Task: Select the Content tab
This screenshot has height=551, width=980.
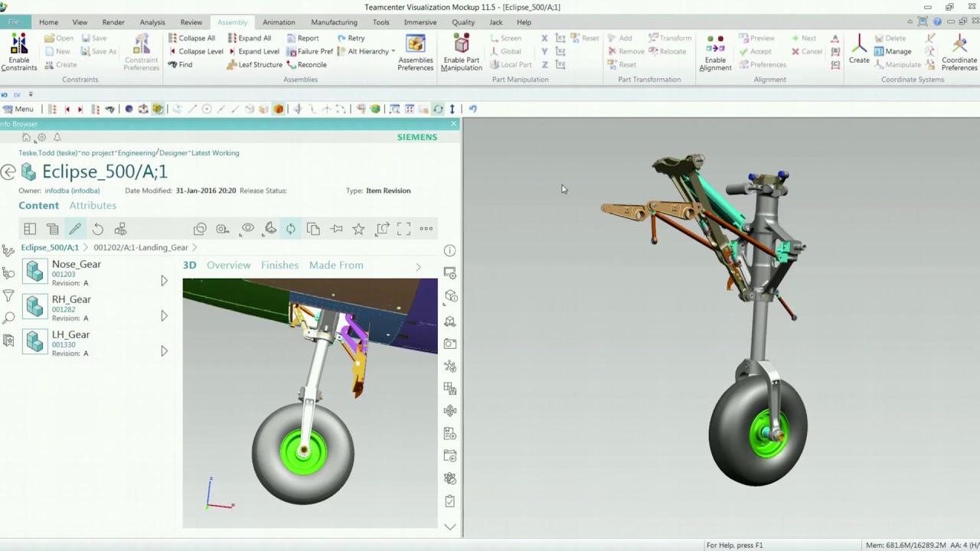Action: [x=38, y=205]
